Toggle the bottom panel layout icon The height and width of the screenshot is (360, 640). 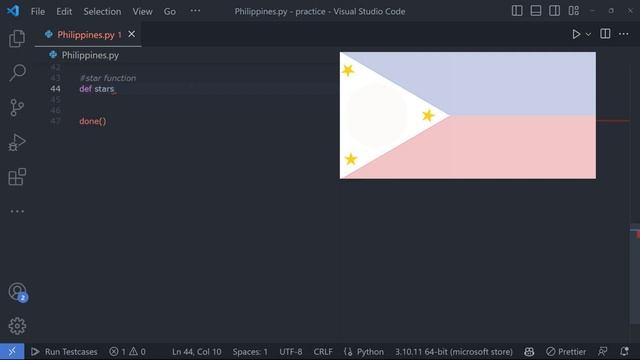coord(536,11)
